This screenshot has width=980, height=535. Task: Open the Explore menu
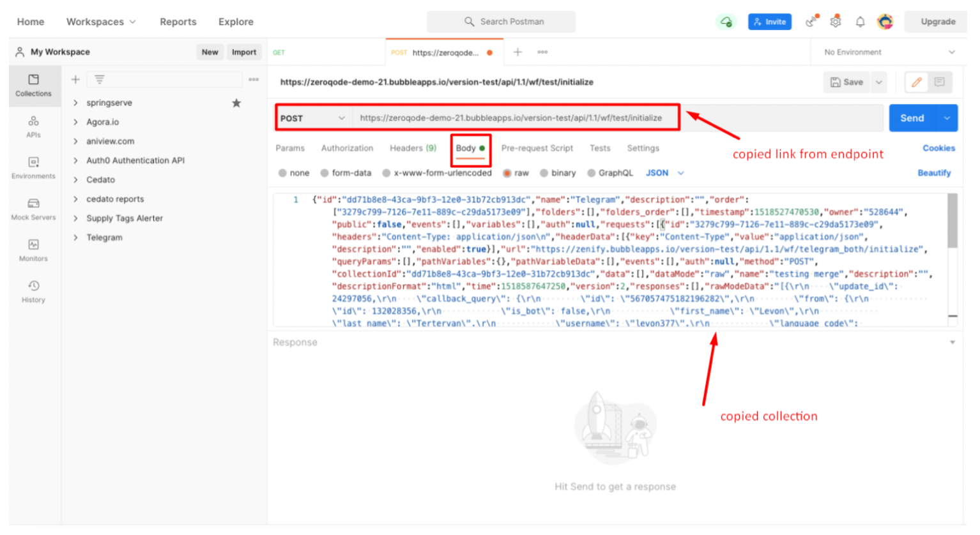(x=236, y=22)
